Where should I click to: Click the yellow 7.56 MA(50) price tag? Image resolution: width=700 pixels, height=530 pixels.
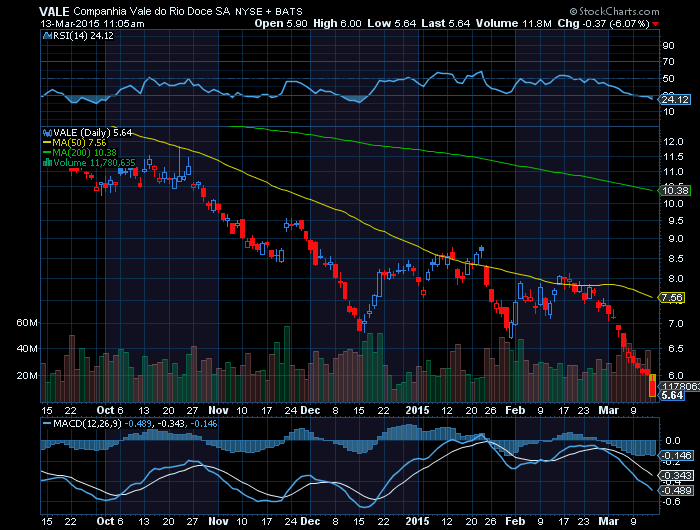pos(671,297)
